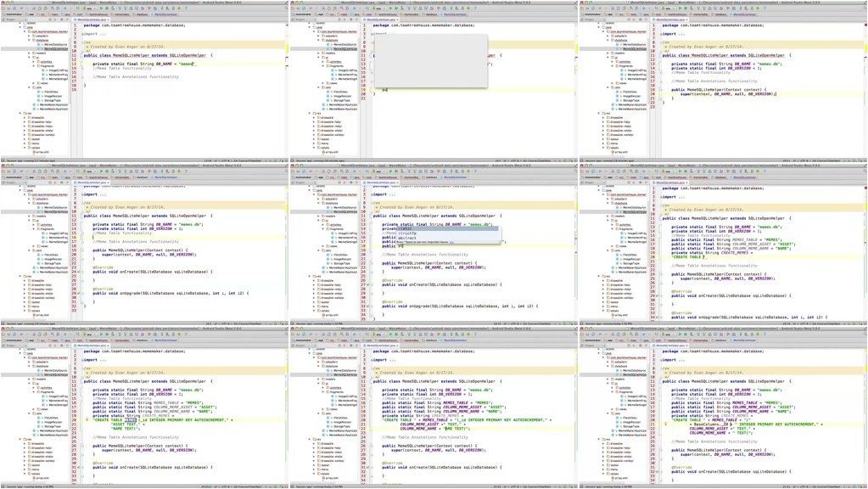868x489 pixels.
Task: Open Search Everywhere in frame with unfinished "meme string
Action: click(x=287, y=8)
